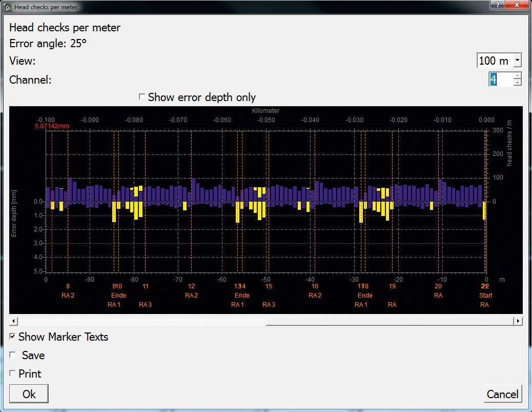
Task: Open the window help "?" button
Action: click(x=498, y=6)
